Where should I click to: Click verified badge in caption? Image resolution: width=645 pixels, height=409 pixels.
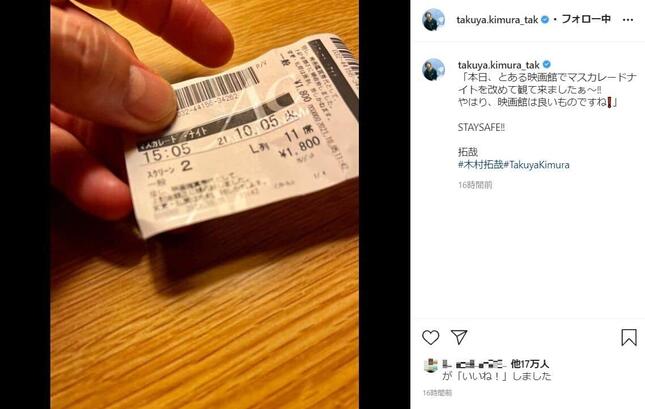546,65
